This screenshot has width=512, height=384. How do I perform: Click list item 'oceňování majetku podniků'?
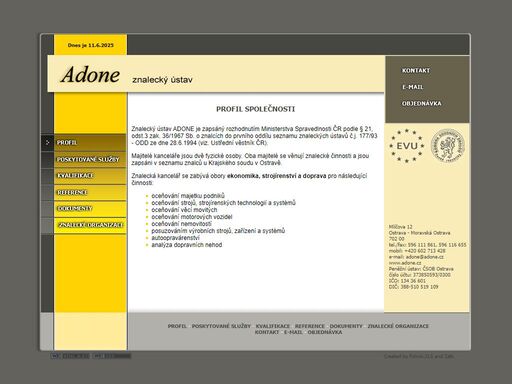188,196
